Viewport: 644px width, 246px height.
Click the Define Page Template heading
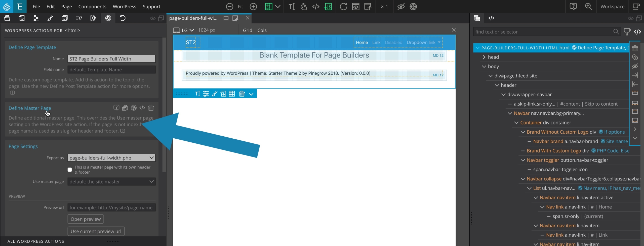[x=32, y=47]
